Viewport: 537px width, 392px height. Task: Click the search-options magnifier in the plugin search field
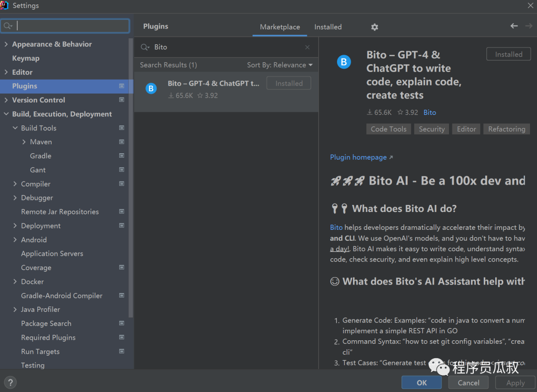[x=145, y=47]
